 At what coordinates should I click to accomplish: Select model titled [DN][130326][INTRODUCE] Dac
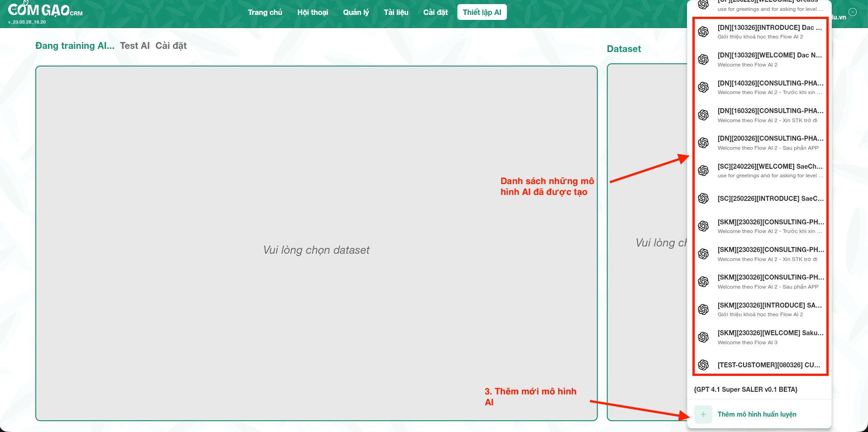tap(770, 28)
